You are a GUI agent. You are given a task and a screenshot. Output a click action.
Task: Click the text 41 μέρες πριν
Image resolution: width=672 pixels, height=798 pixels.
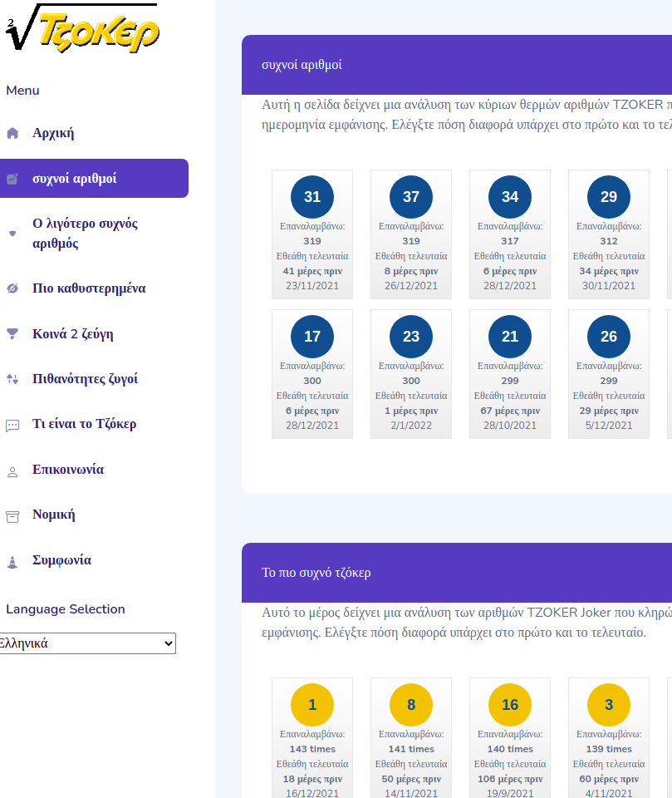click(312, 271)
